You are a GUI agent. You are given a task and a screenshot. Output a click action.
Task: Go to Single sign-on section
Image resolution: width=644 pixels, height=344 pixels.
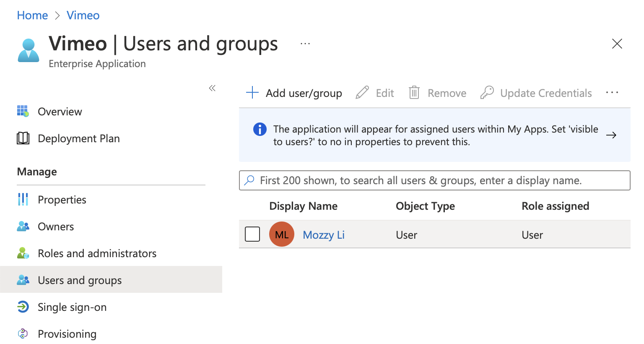click(x=72, y=307)
